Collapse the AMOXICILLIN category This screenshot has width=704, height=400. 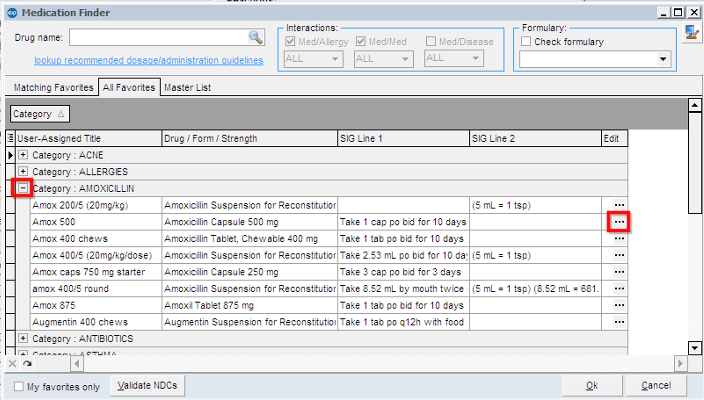[x=23, y=188]
